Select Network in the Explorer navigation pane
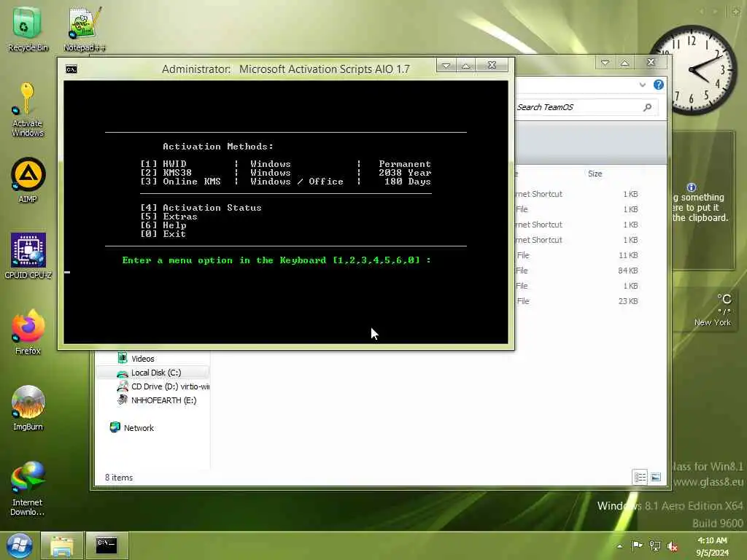The image size is (747, 560). [132, 427]
